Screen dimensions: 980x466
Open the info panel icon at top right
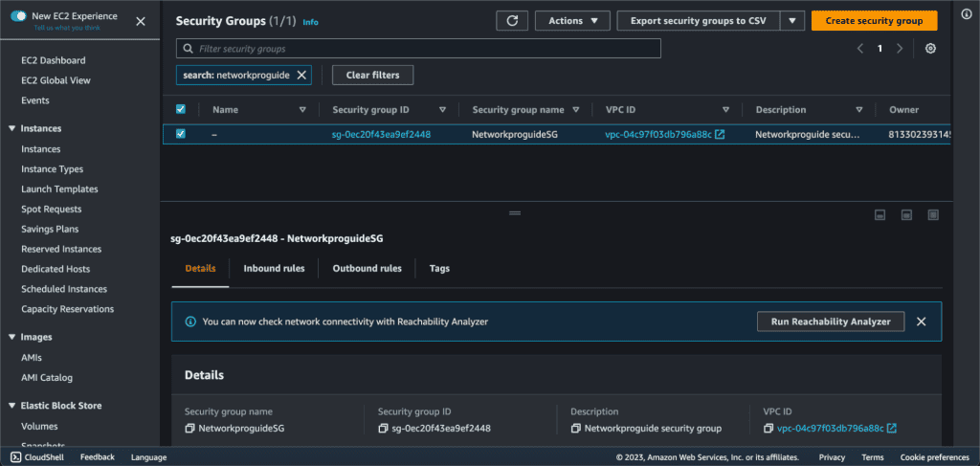[967, 15]
